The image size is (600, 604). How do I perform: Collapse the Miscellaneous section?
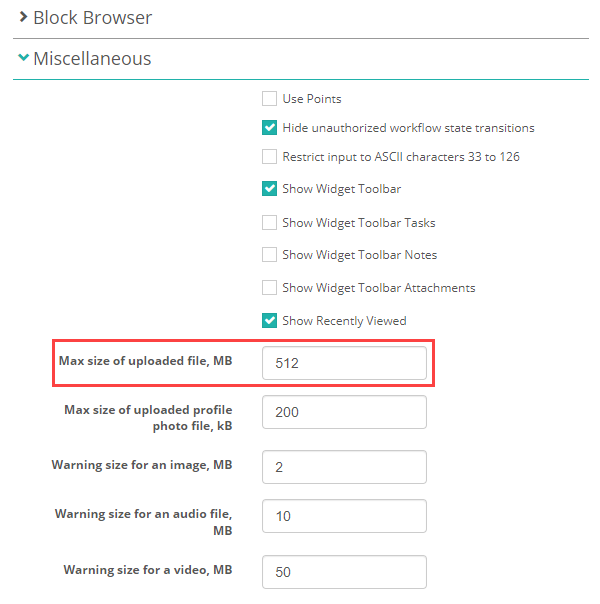(92, 59)
